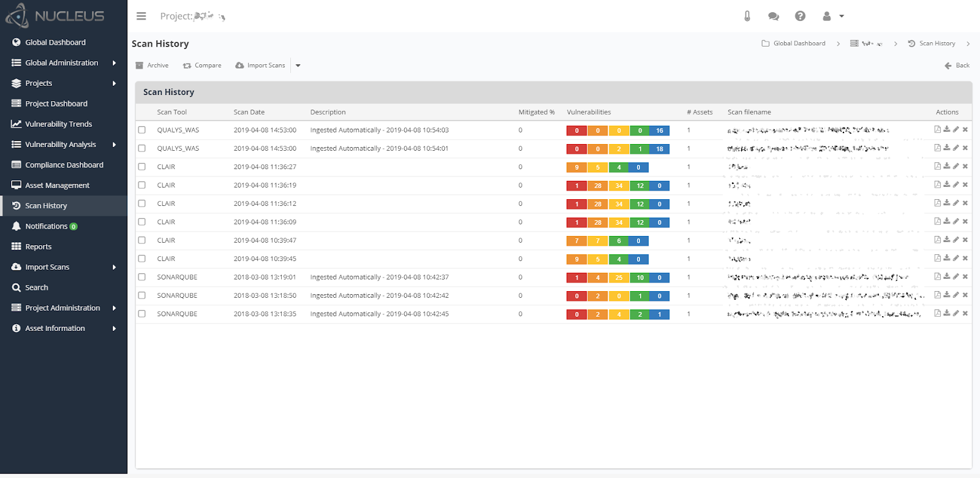The image size is (980, 478).
Task: Click blue badge showing 18 vulnerabilities
Action: pyautogui.click(x=660, y=149)
